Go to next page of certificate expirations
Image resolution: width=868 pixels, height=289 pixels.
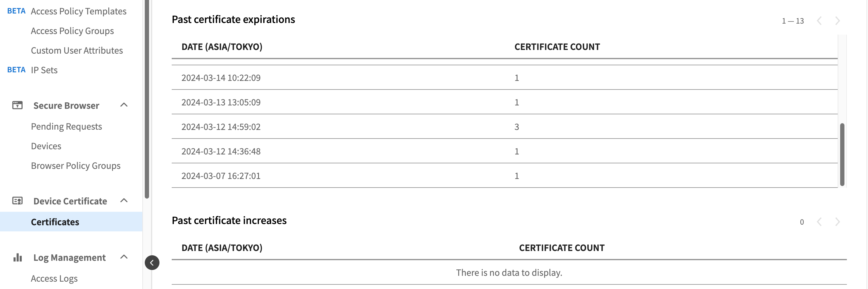(x=837, y=21)
